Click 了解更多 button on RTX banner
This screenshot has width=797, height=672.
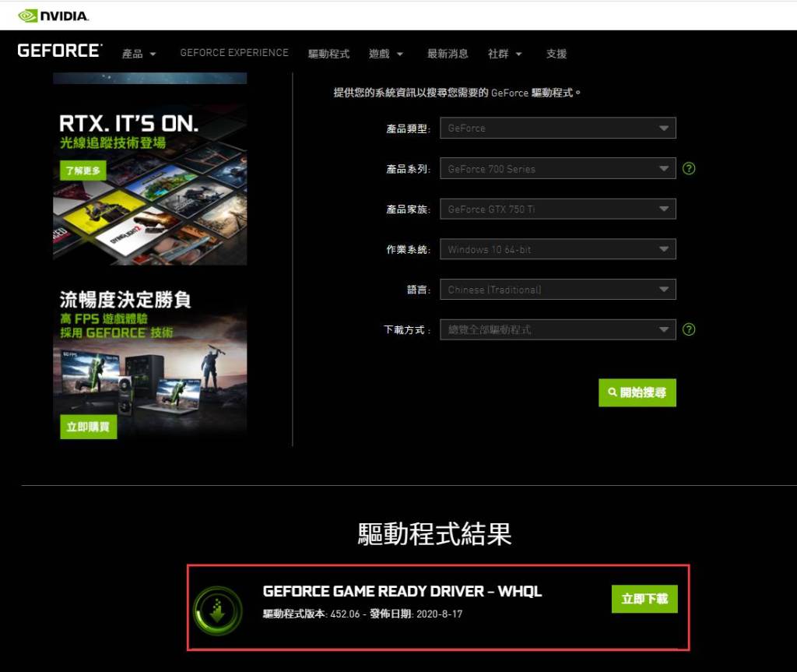tap(83, 171)
